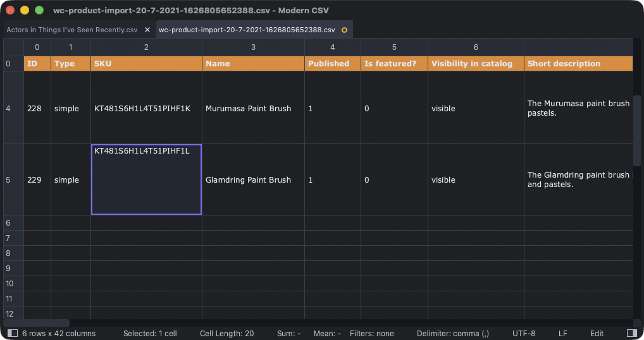
Task: Click the unsaved indicator on wc-product-import tab
Action: [344, 30]
